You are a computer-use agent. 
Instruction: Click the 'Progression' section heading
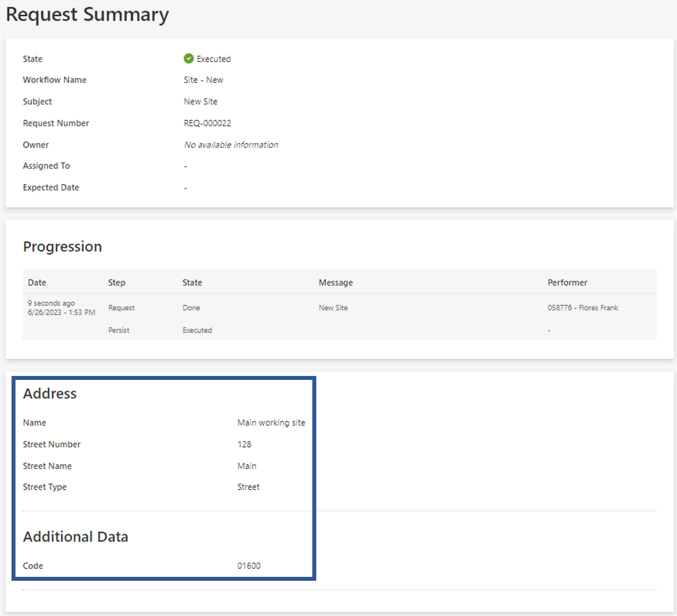62,247
